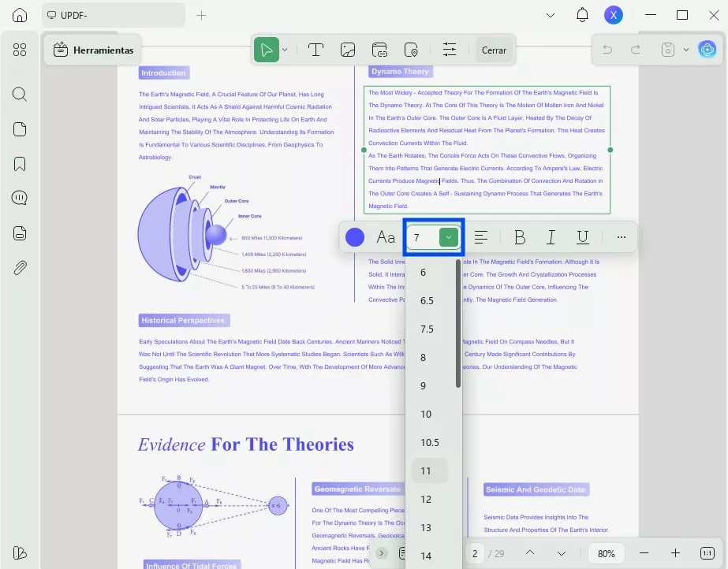This screenshot has height=569, width=728.
Task: Choose font size 7.5
Action: point(429,329)
